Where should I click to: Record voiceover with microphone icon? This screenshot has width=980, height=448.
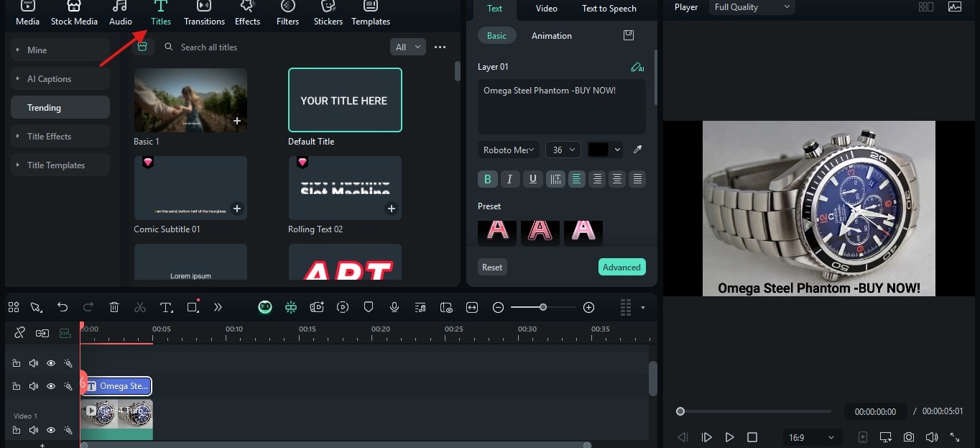[394, 307]
